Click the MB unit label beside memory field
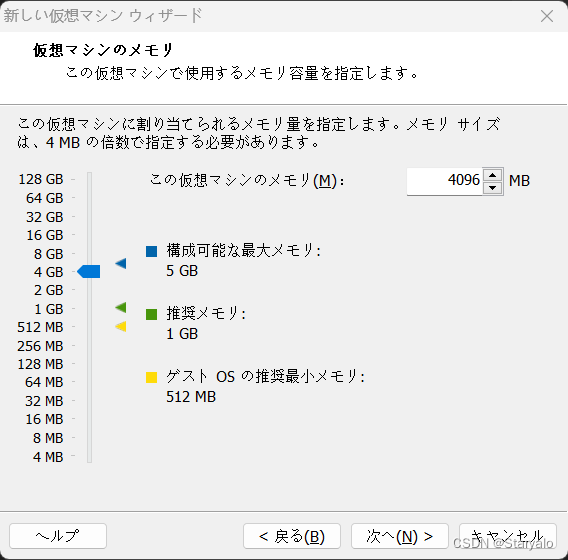This screenshot has height=560, width=568. (x=519, y=181)
